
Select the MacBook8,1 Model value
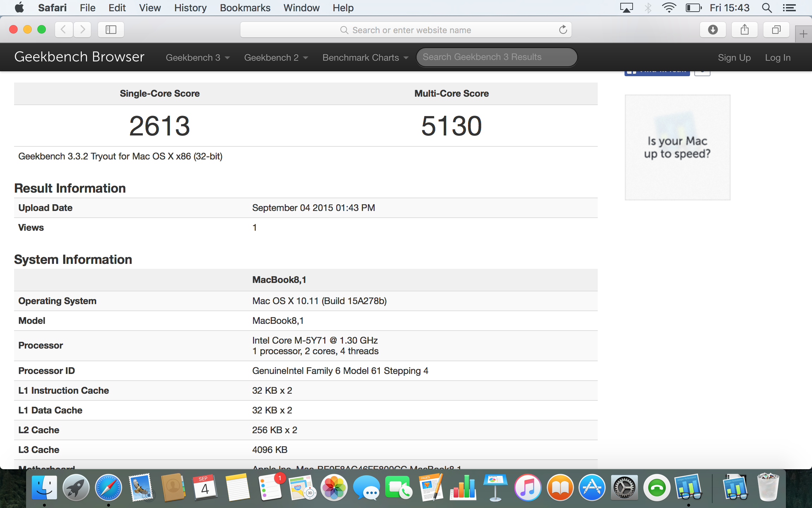point(278,321)
